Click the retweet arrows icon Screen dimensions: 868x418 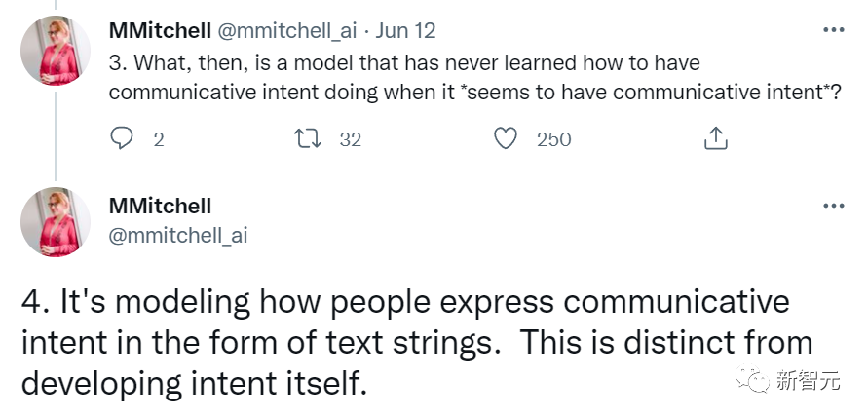pos(308,139)
